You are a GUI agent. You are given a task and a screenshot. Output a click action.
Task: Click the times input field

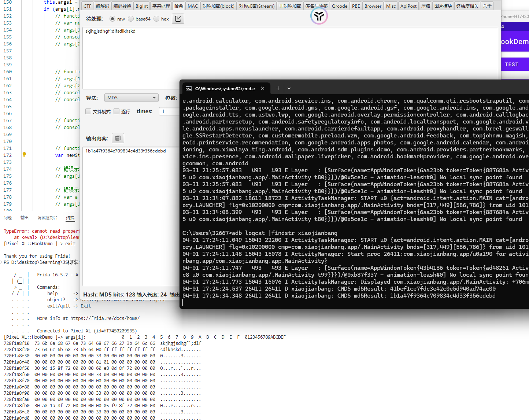tap(169, 111)
